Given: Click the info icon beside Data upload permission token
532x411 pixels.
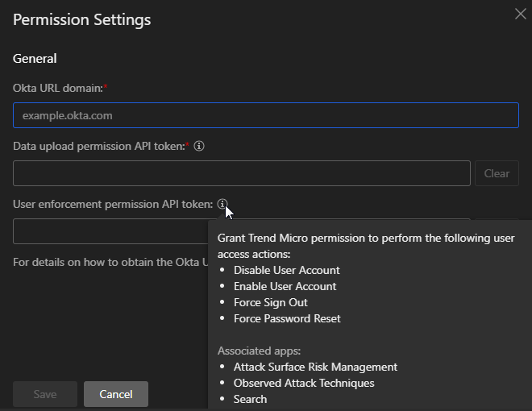Looking at the screenshot, I should [x=199, y=147].
